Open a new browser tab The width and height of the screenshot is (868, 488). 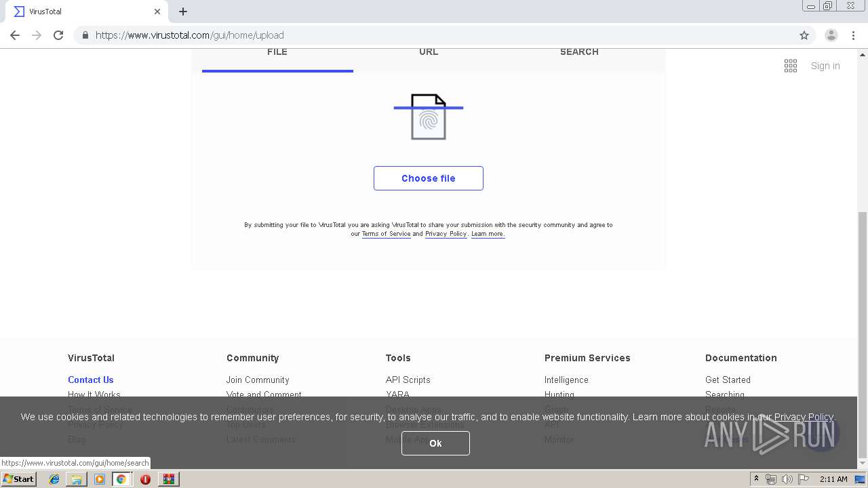click(x=183, y=12)
